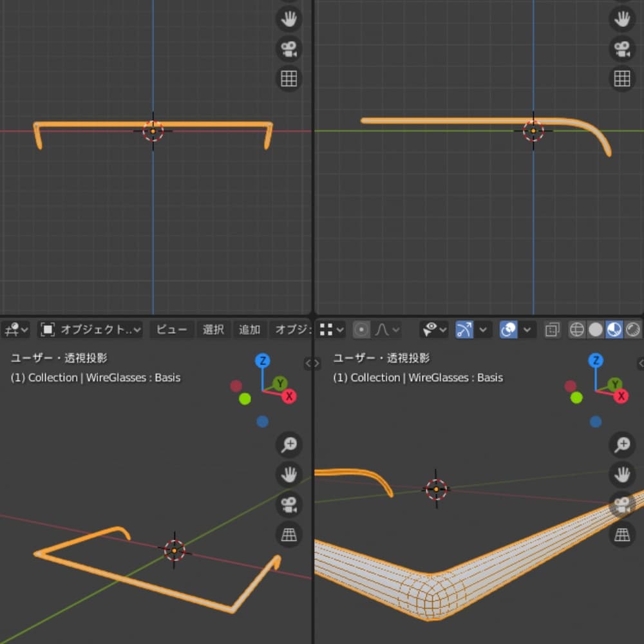Click red X axis ball in bottom-left gizmo
Viewport: 644px width, 644px height.
coord(289,396)
